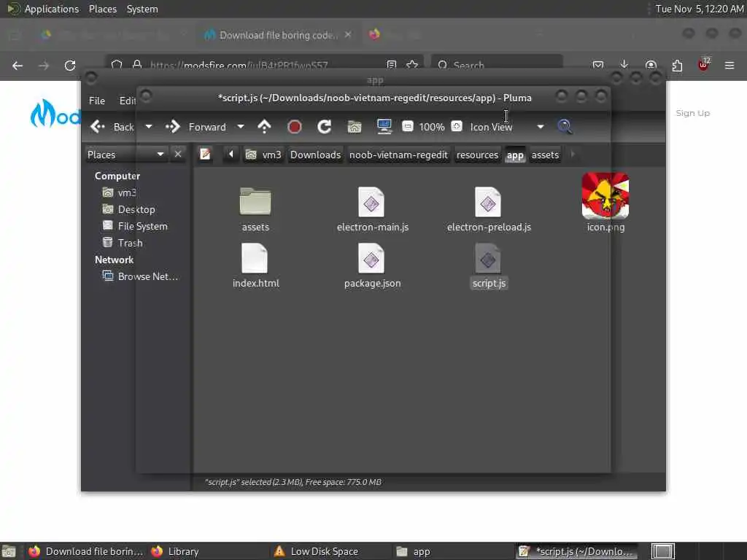Select icon.png thumbnail
Viewport: 747px width, 560px height.
click(x=605, y=195)
